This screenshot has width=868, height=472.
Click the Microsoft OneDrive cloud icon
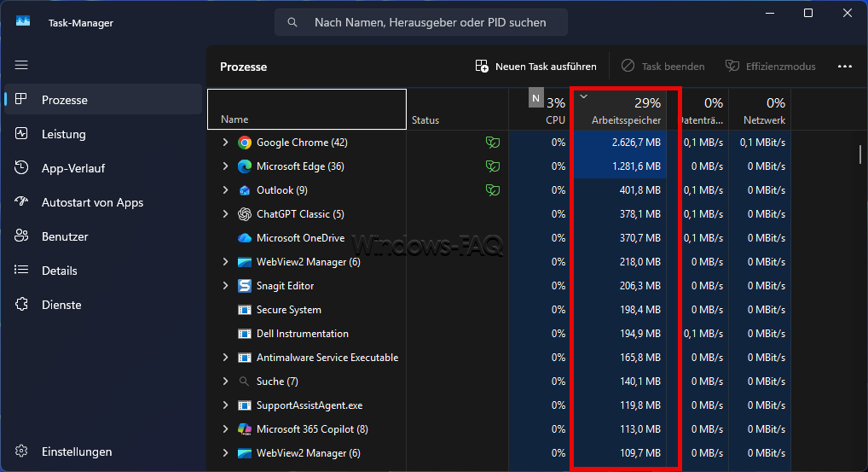pyautogui.click(x=244, y=237)
